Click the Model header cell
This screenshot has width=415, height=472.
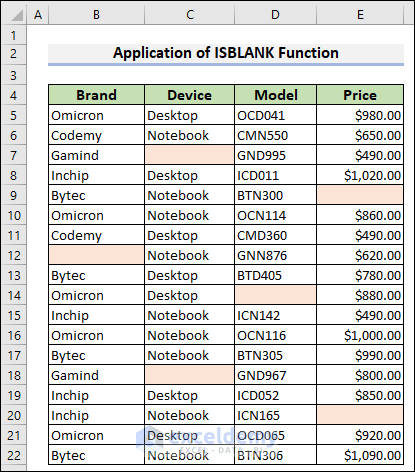[x=275, y=95]
